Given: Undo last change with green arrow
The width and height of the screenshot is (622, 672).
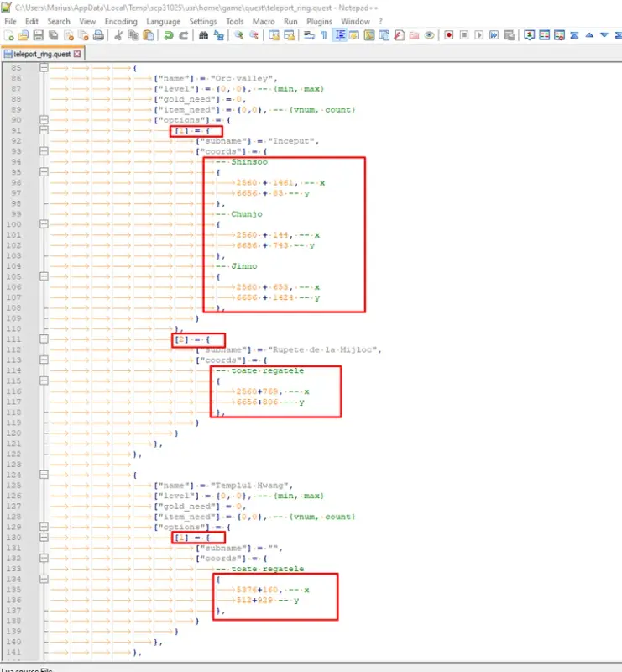Looking at the screenshot, I should (x=169, y=35).
